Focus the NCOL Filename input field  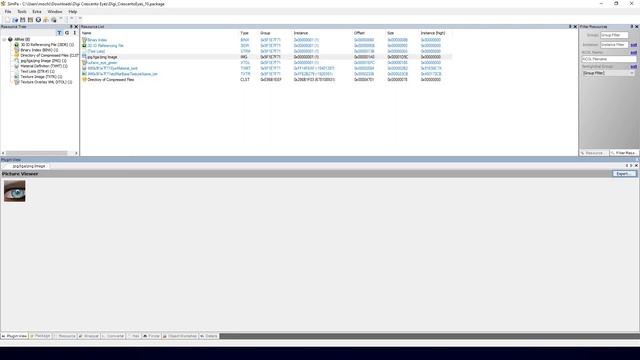[609, 59]
